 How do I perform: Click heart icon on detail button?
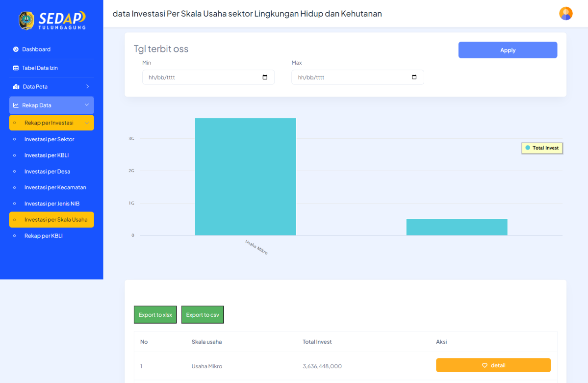click(485, 365)
